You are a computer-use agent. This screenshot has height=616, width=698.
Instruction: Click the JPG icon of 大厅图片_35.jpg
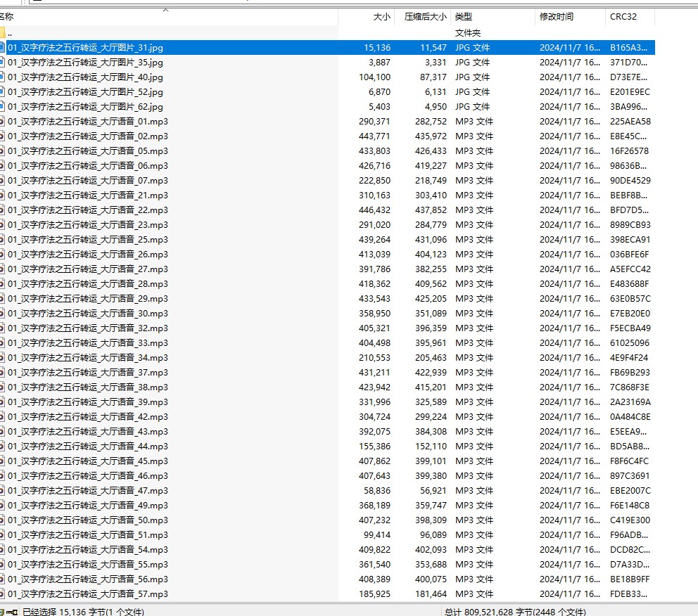(2, 63)
